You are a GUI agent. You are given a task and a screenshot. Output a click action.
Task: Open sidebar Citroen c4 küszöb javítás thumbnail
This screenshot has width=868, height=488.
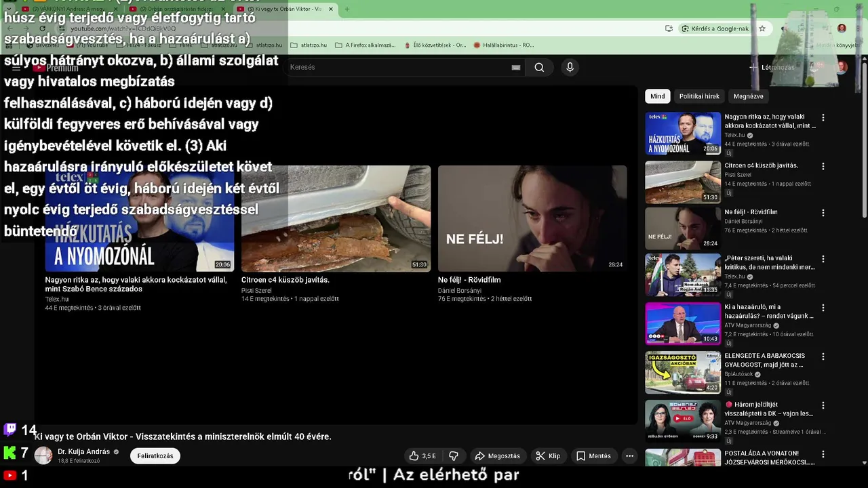(x=683, y=182)
